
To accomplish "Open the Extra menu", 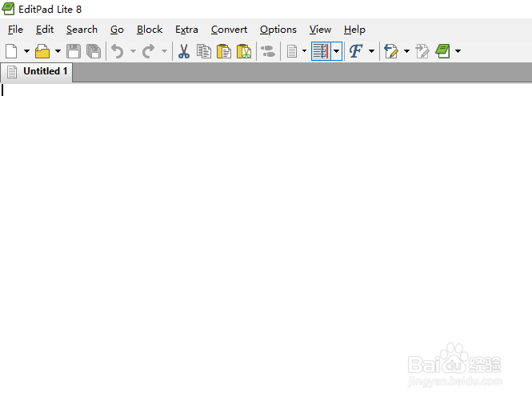I will (x=186, y=30).
